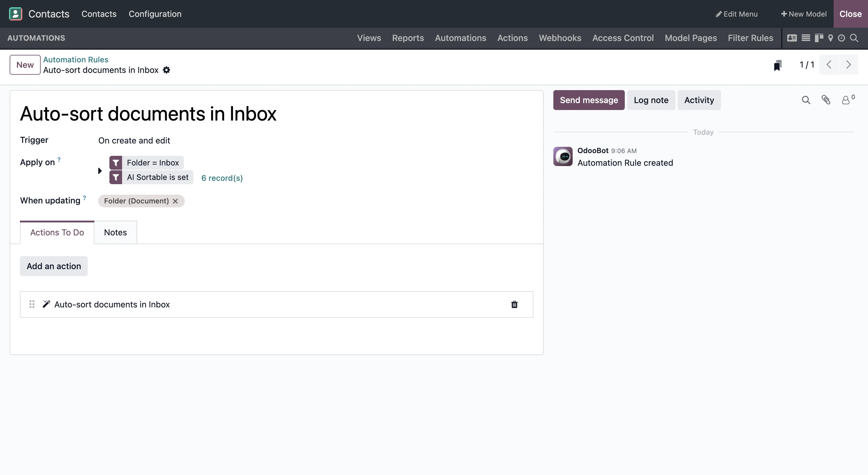Click the Log note button
Image resolution: width=868 pixels, height=475 pixels.
(651, 100)
